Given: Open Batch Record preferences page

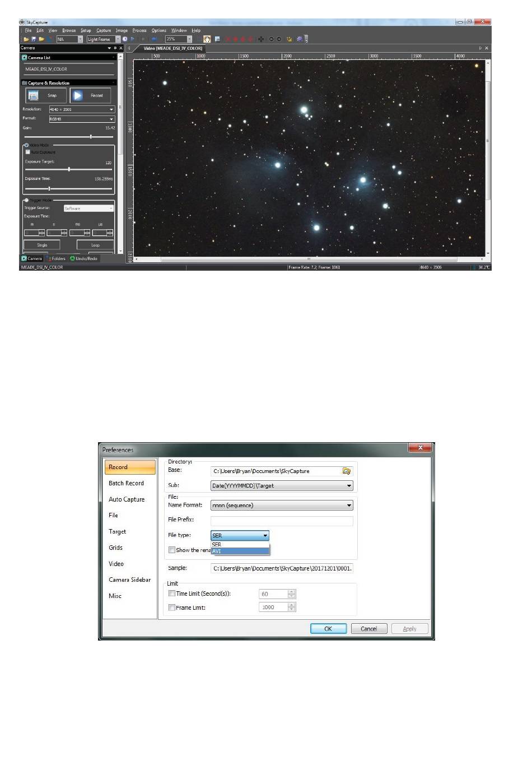Looking at the screenshot, I should 126,483.
